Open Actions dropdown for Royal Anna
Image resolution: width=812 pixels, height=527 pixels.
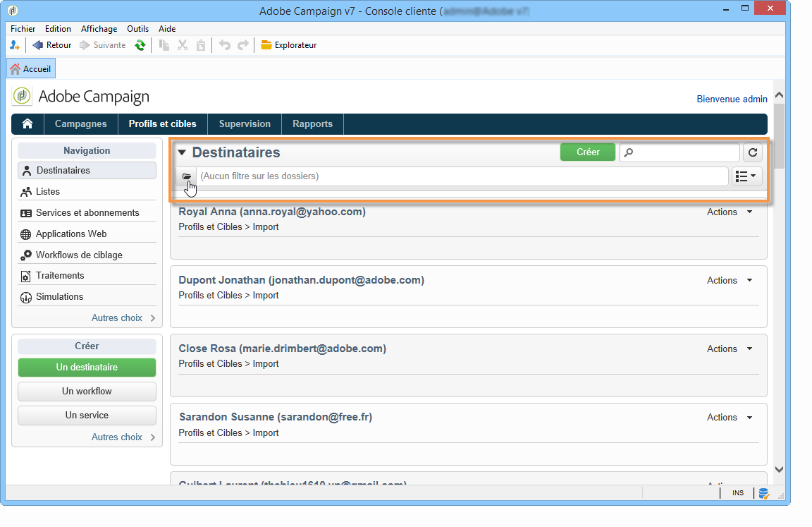point(729,212)
